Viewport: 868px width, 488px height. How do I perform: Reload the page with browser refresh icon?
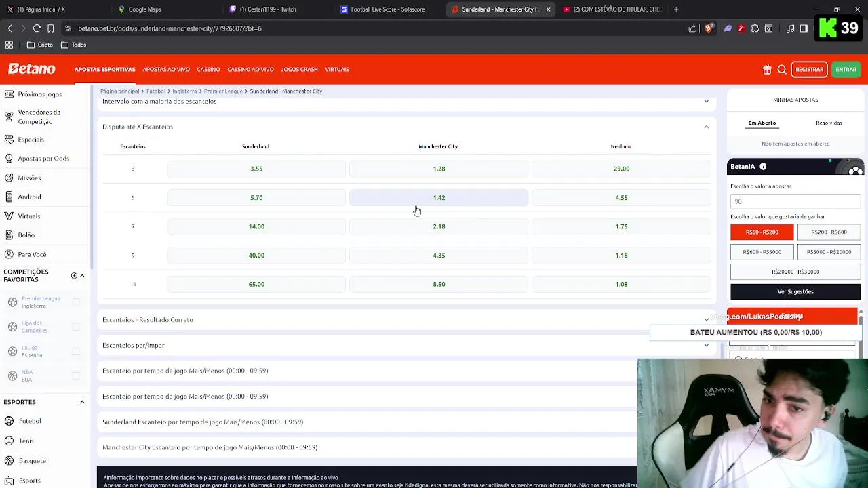click(x=37, y=28)
